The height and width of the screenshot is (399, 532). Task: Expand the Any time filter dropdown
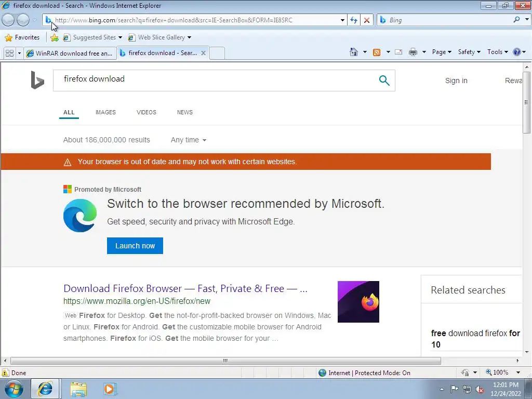click(x=188, y=140)
